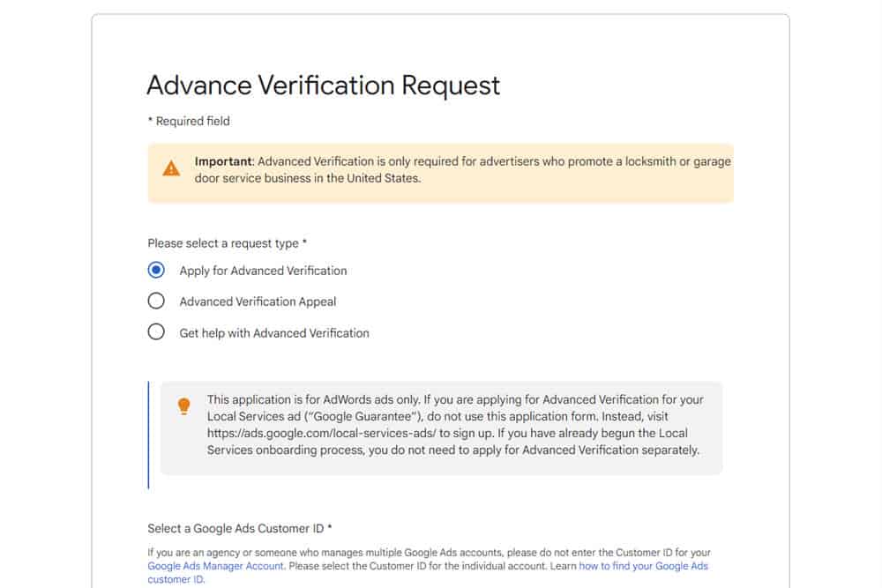The width and height of the screenshot is (882, 588).
Task: Click the ads.google.com/local-services-ads URL text
Action: [x=321, y=434]
